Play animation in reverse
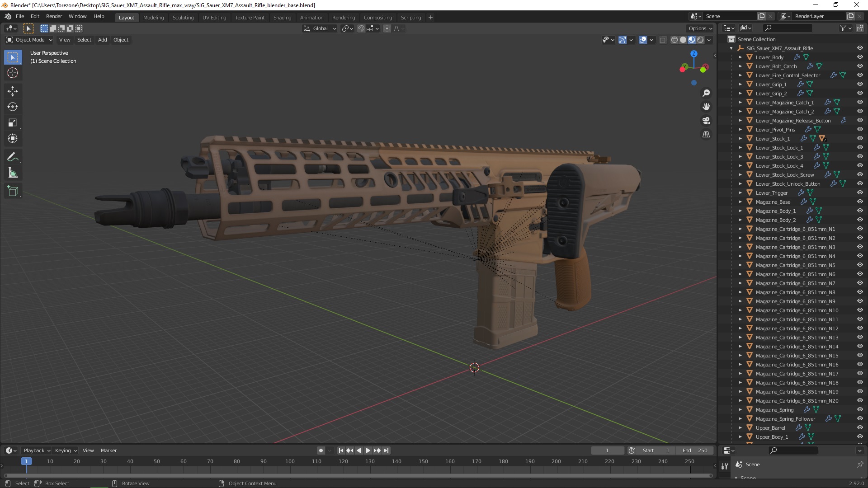The image size is (868, 488). 359,450
